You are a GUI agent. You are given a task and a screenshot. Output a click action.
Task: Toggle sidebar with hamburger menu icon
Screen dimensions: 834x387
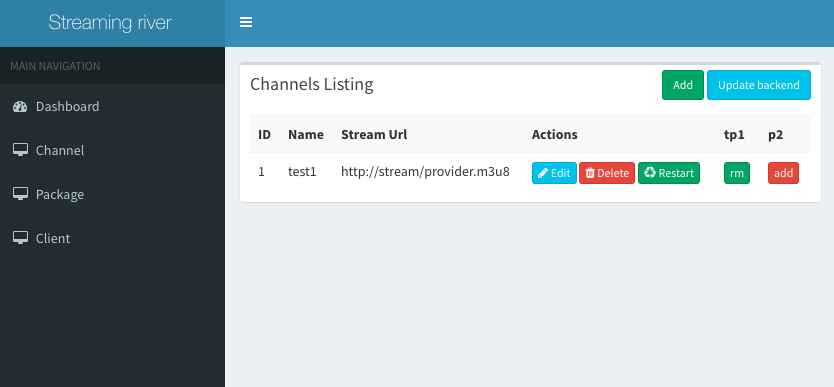click(x=246, y=22)
